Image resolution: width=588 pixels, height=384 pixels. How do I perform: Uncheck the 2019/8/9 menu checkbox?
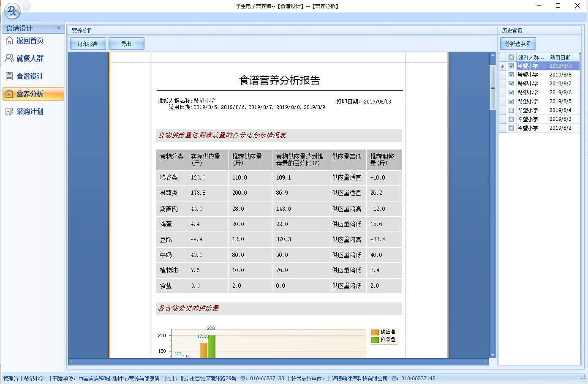coord(511,66)
